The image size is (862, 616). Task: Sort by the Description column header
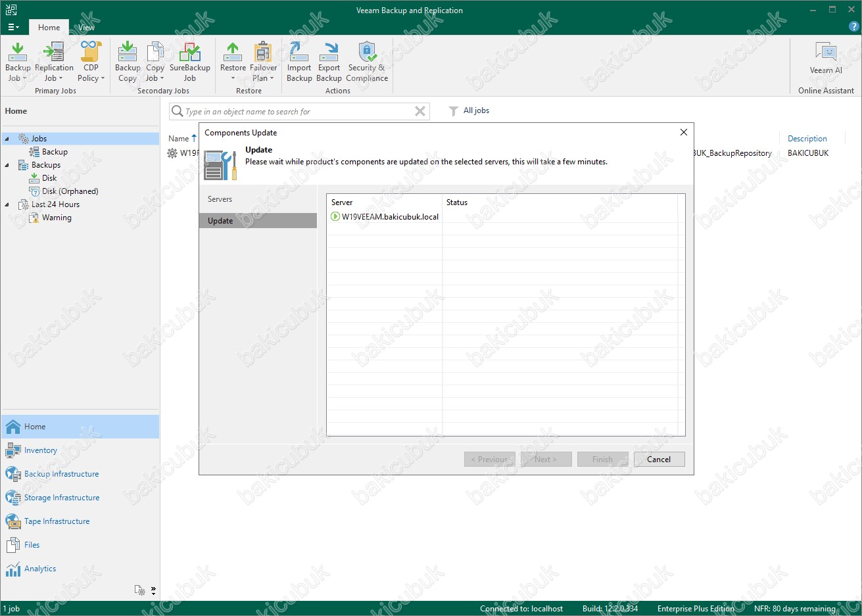coord(807,139)
